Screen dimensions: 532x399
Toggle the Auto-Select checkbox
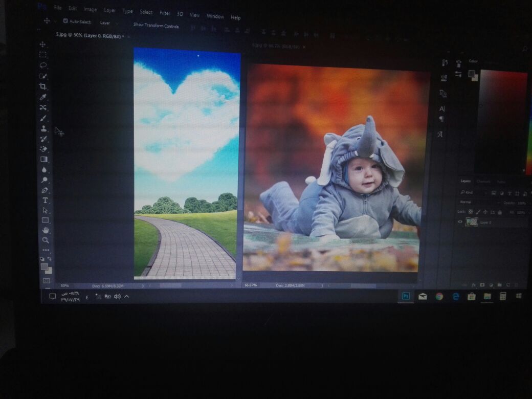tap(65, 21)
